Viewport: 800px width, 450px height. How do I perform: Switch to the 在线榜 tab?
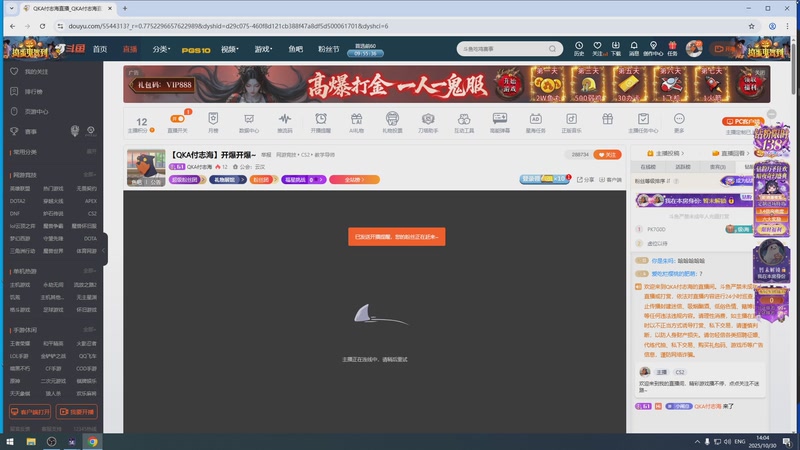pos(648,167)
